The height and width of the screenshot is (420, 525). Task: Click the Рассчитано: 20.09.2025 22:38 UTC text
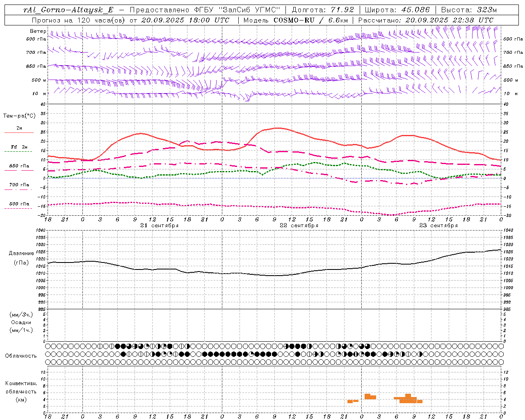point(426,20)
